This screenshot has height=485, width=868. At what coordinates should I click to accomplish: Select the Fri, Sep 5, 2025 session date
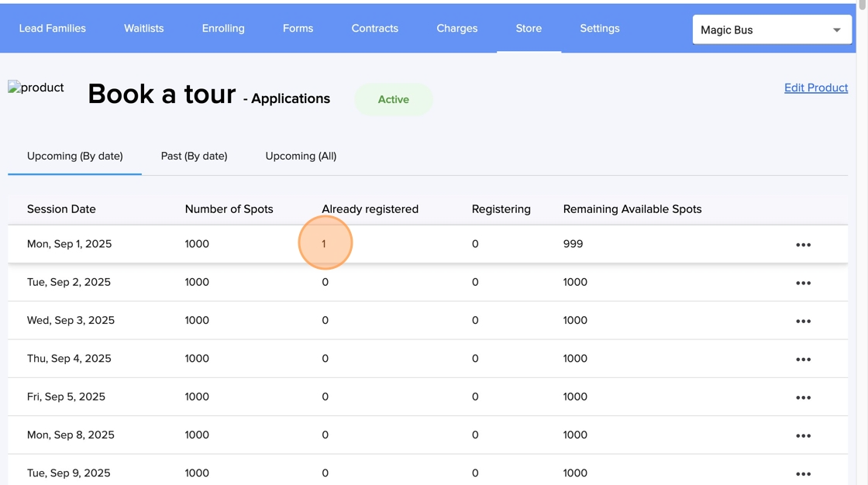pos(66,397)
